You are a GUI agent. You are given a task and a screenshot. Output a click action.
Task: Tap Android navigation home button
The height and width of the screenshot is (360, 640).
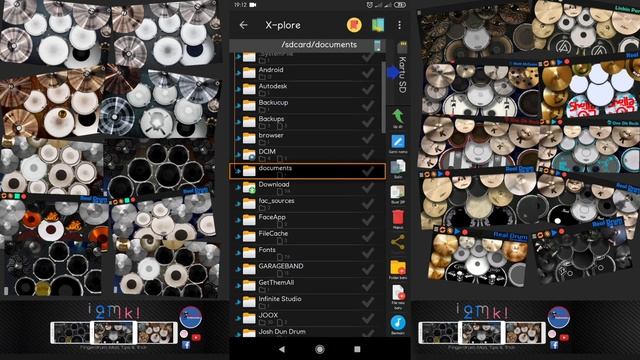tap(320, 349)
